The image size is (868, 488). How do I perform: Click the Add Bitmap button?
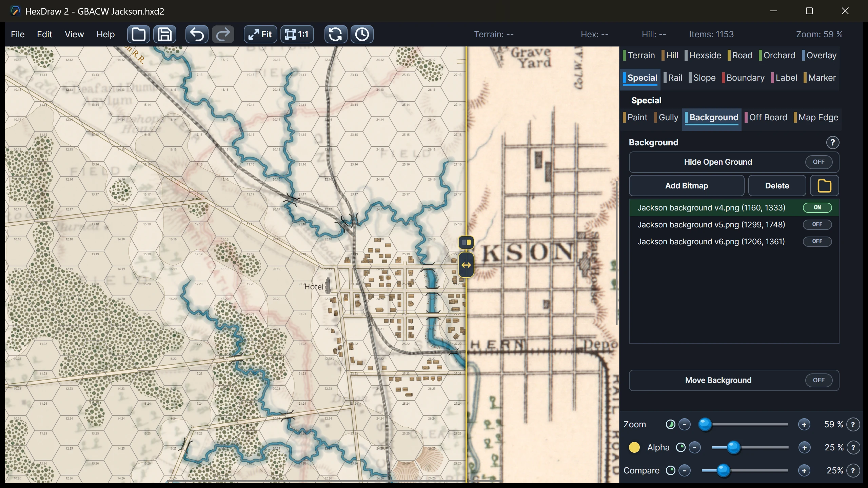click(x=687, y=186)
